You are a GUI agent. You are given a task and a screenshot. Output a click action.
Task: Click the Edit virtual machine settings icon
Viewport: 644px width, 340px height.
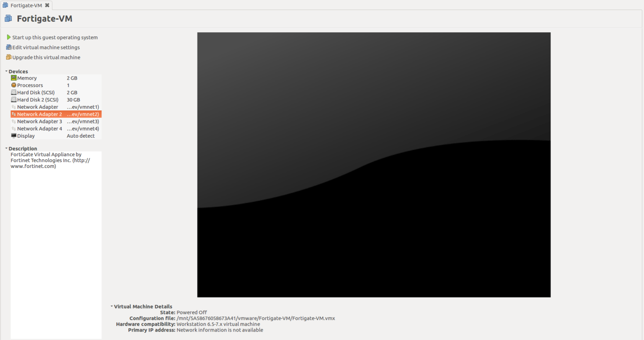tap(9, 47)
